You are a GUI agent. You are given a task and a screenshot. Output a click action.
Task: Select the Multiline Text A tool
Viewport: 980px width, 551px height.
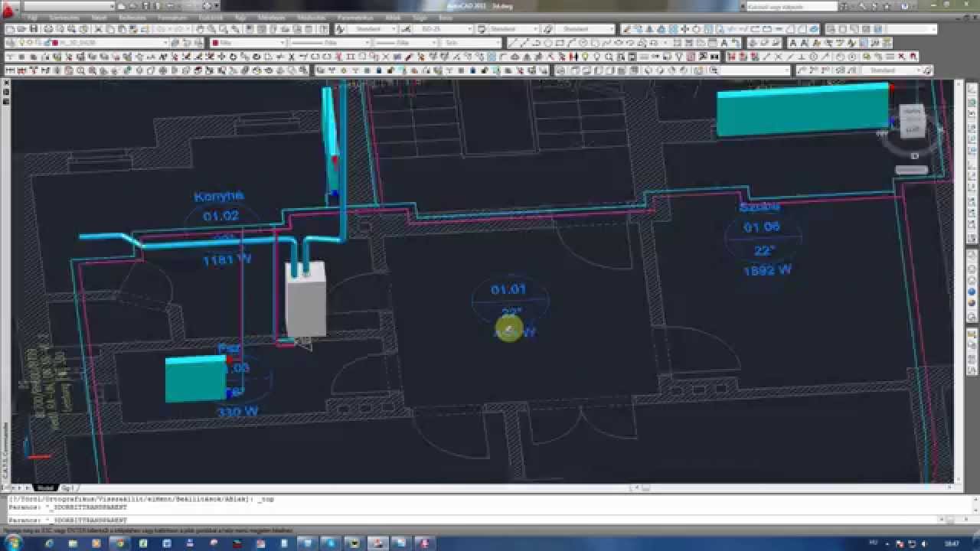(x=724, y=43)
